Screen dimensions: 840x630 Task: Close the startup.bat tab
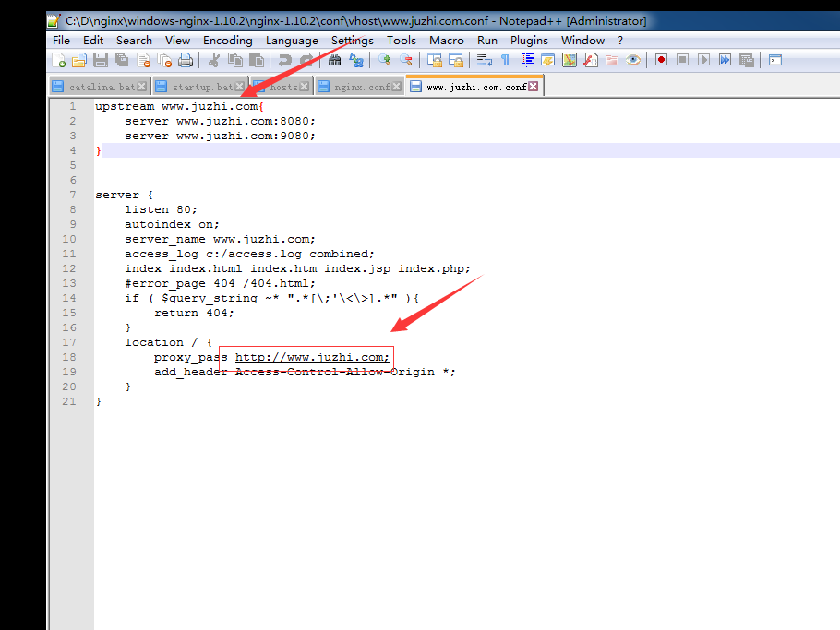[239, 87]
